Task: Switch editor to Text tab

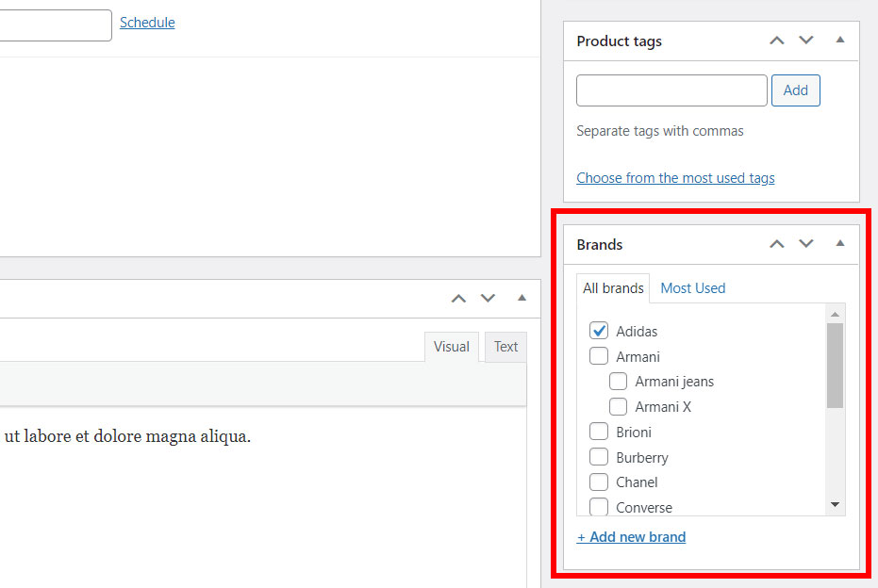Action: click(505, 347)
